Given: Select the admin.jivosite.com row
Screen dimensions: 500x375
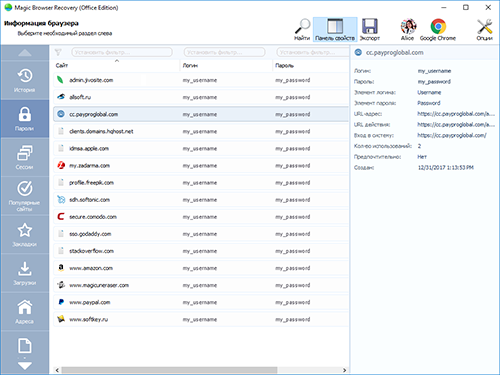Looking at the screenshot, I should coord(201,80).
